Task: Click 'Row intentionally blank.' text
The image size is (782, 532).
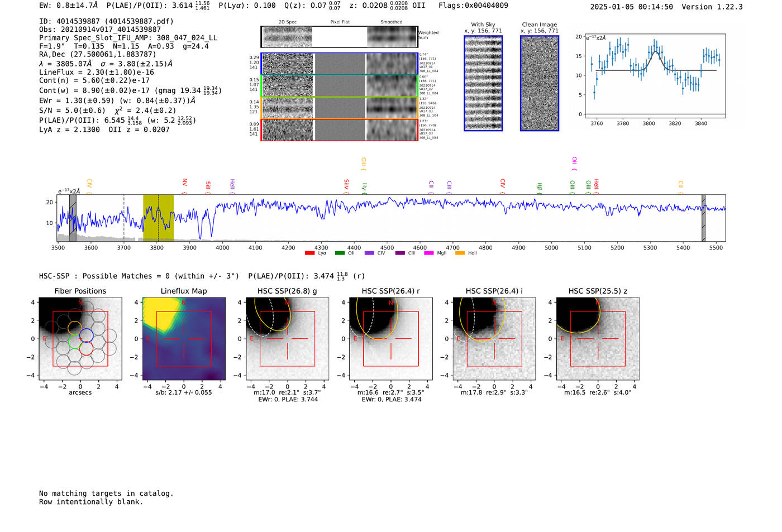Action: (91, 502)
